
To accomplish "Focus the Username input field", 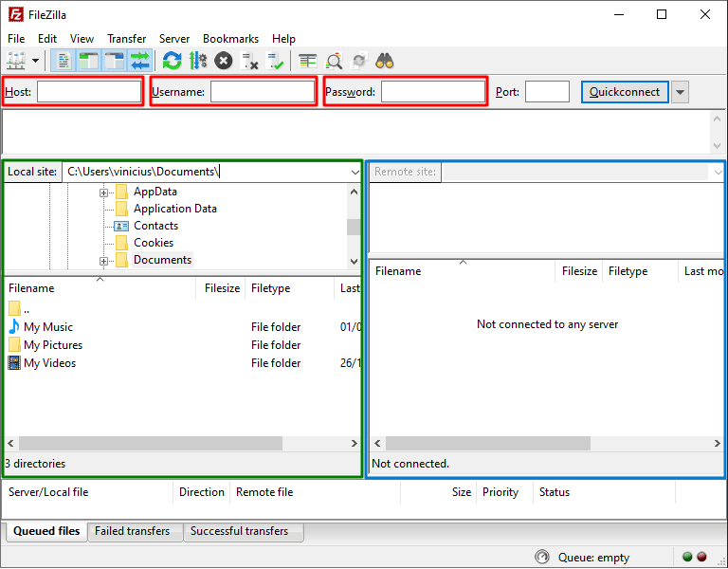I will click(263, 91).
